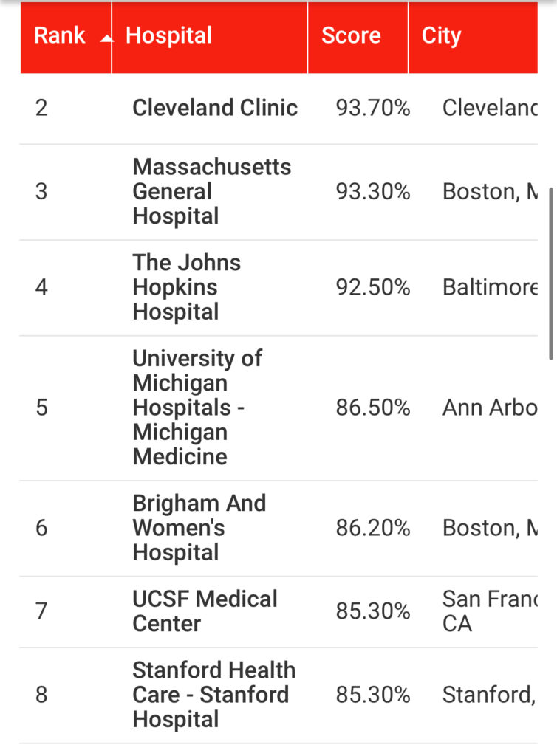Select Brigham And Women's Hospital

(199, 528)
